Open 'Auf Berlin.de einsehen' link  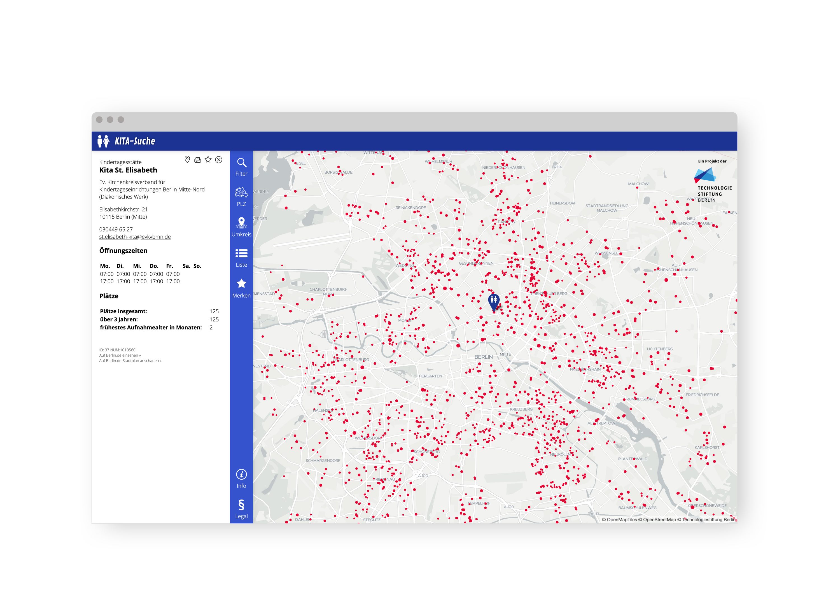(120, 355)
